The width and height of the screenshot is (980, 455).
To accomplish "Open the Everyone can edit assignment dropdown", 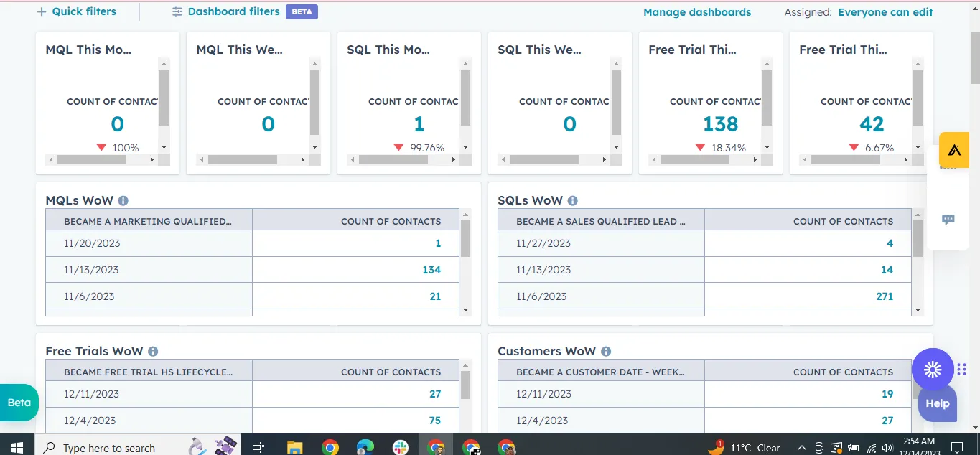I will point(885,12).
